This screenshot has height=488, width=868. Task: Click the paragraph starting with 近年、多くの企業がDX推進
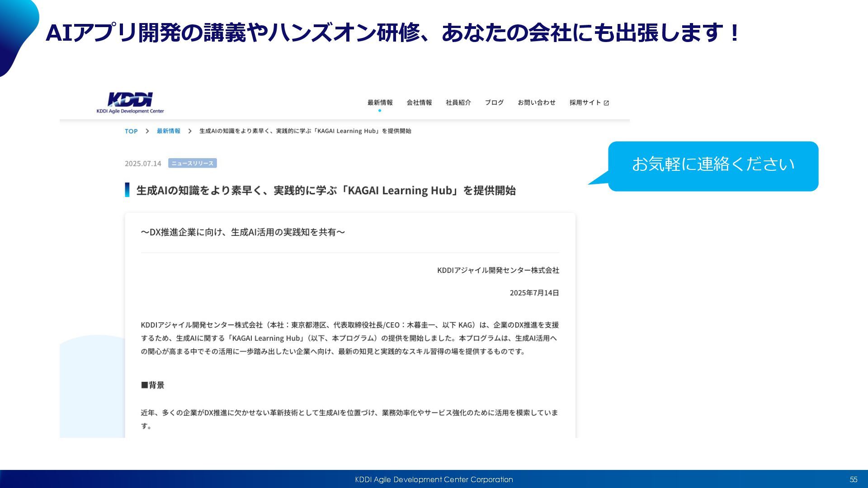349,419
